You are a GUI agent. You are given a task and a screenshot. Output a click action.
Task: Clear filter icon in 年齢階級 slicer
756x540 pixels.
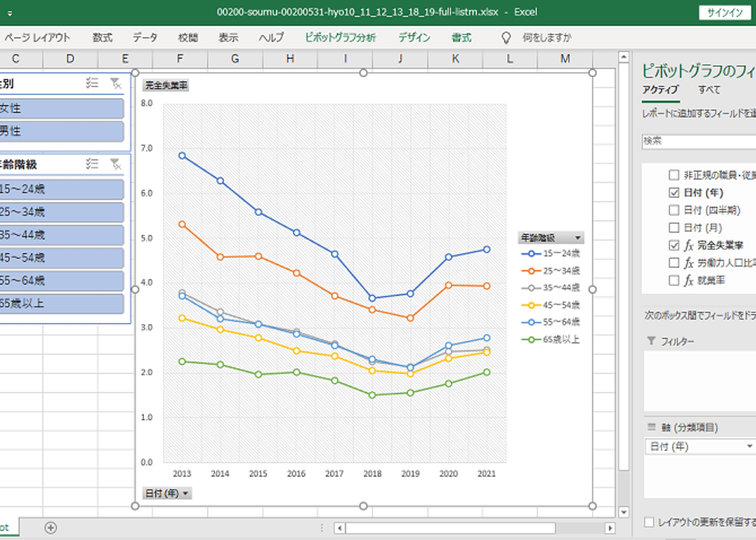point(115,164)
